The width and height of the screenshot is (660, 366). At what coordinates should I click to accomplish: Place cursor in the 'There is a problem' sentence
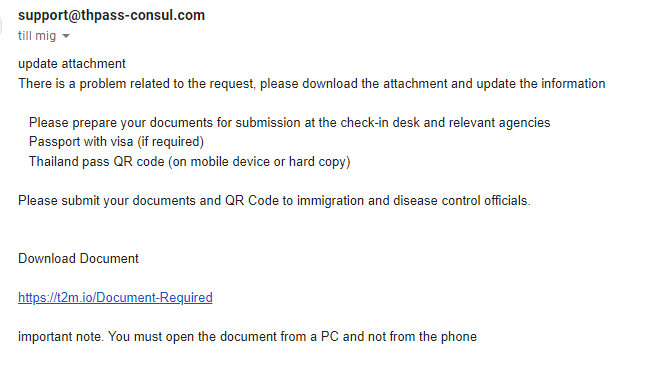(x=311, y=83)
